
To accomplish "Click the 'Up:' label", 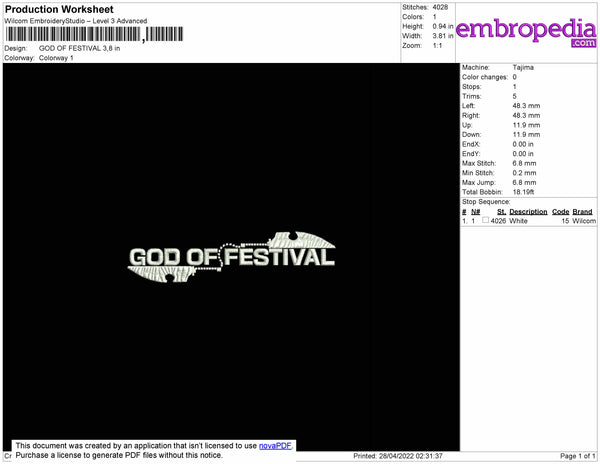I will point(467,125).
